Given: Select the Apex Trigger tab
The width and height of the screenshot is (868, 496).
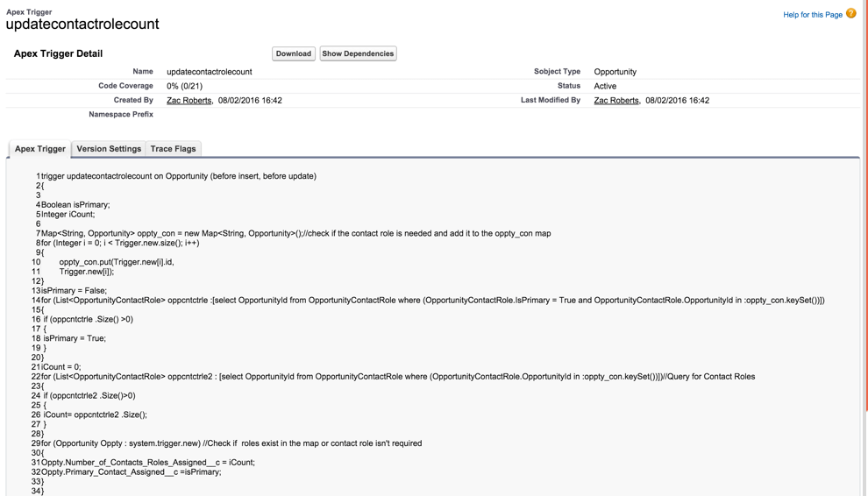Looking at the screenshot, I should pos(40,149).
